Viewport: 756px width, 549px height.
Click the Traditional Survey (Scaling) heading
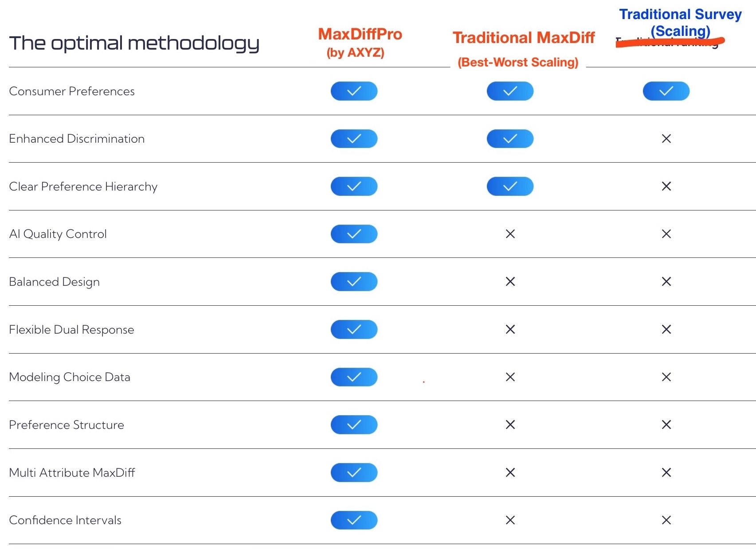(680, 22)
